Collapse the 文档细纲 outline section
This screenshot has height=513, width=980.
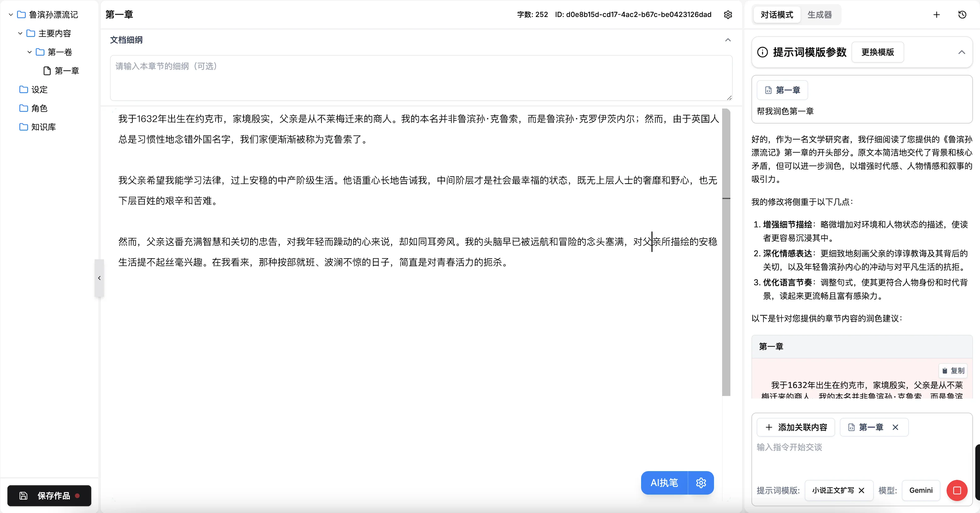point(728,40)
